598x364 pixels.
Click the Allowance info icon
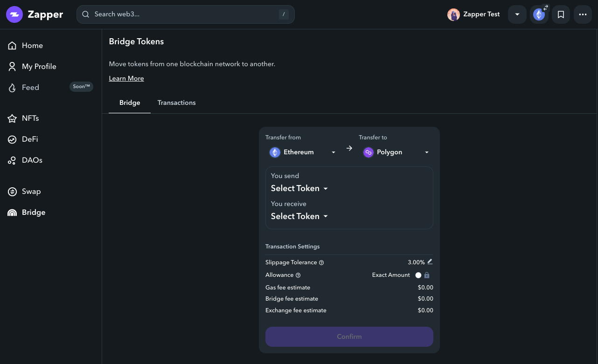click(298, 275)
